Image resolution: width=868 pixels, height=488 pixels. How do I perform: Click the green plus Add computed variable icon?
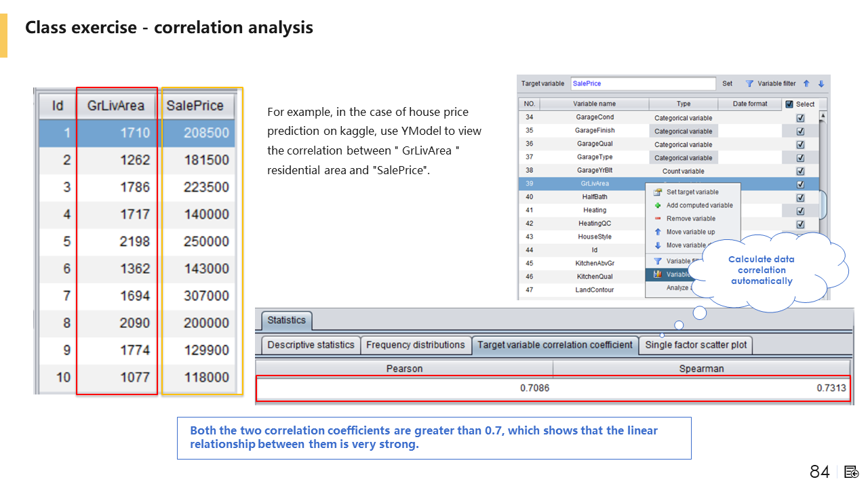tap(657, 205)
